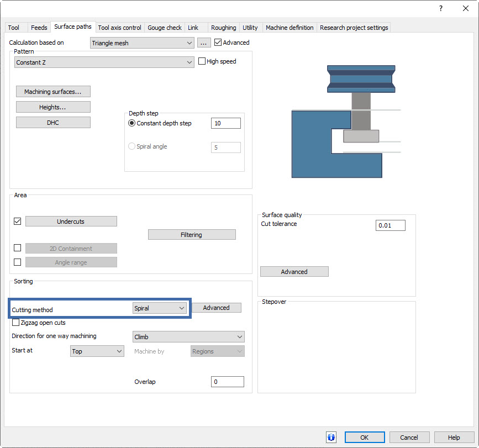Open the Gouge check tab
The width and height of the screenshot is (479, 448).
pyautogui.click(x=165, y=28)
